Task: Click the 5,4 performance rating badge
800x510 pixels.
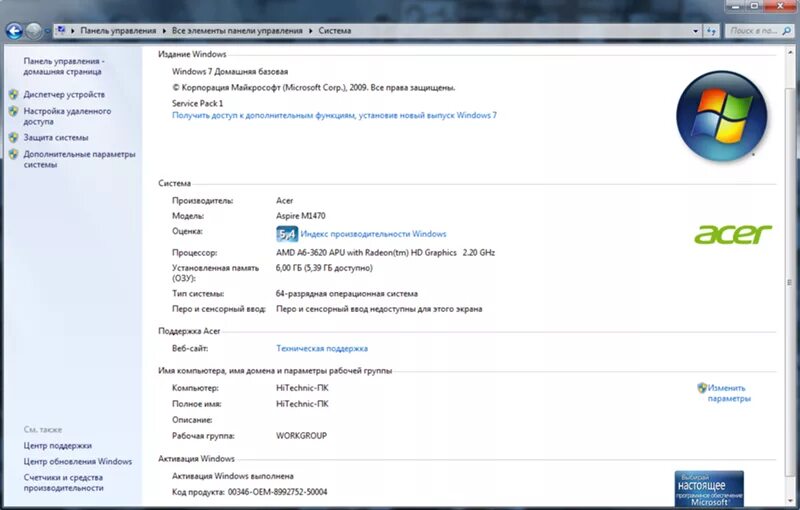Action: pos(287,234)
